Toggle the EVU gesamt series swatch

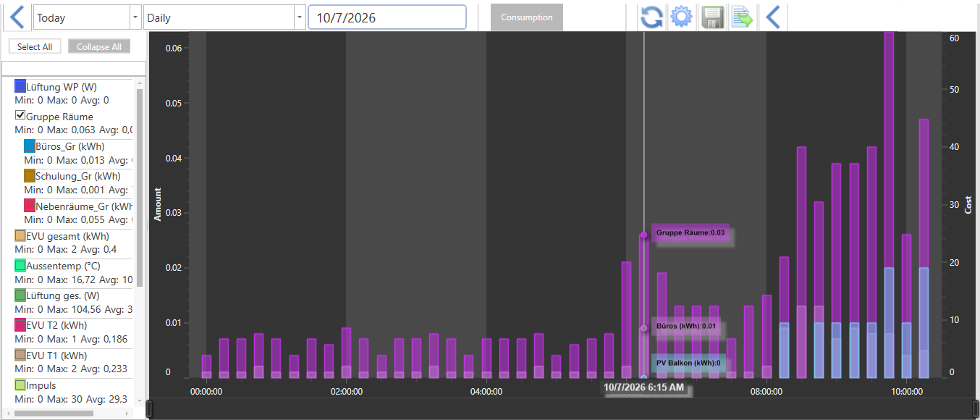point(20,235)
